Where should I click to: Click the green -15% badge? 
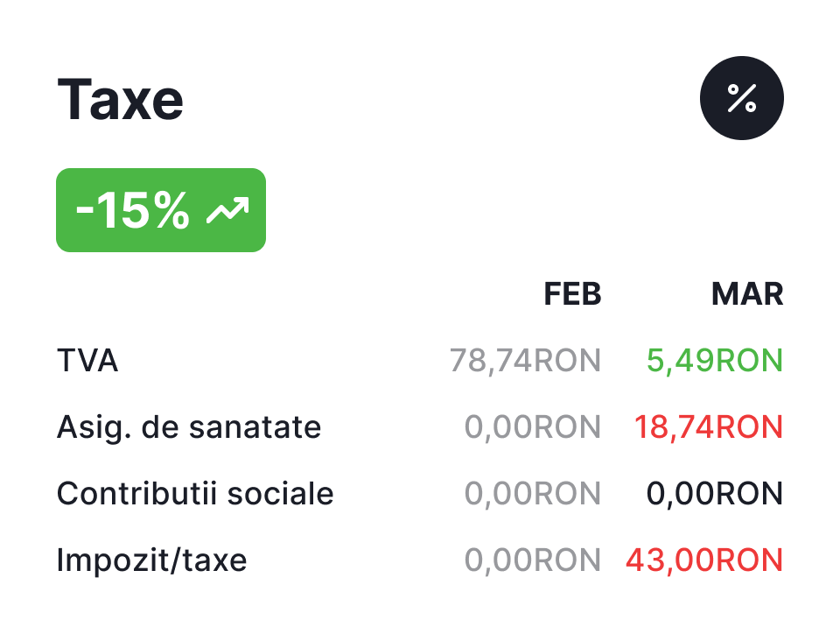[x=161, y=210]
